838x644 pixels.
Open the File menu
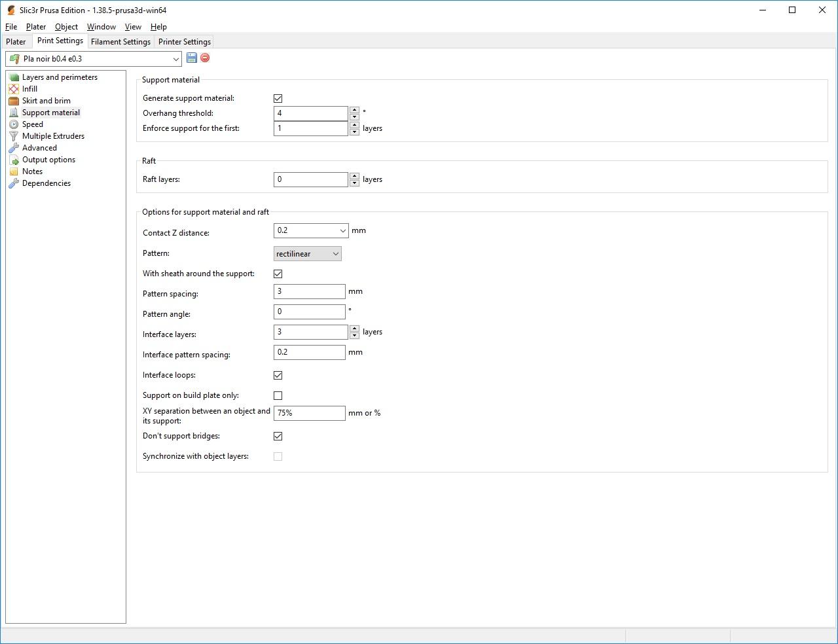pyautogui.click(x=11, y=27)
